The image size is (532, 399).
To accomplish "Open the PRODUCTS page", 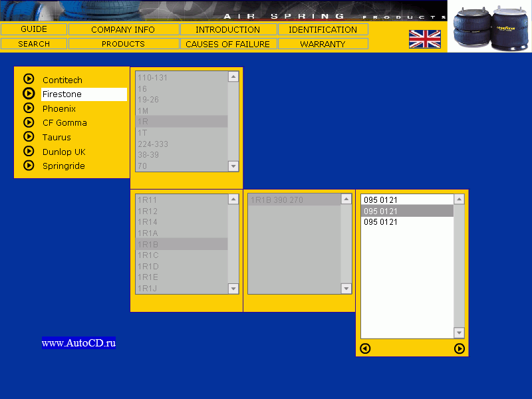I will 124,44.
